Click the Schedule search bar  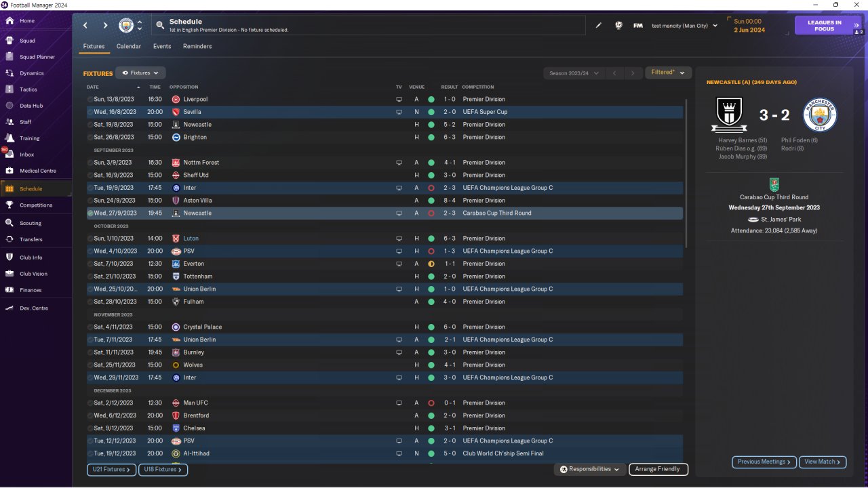(x=368, y=26)
